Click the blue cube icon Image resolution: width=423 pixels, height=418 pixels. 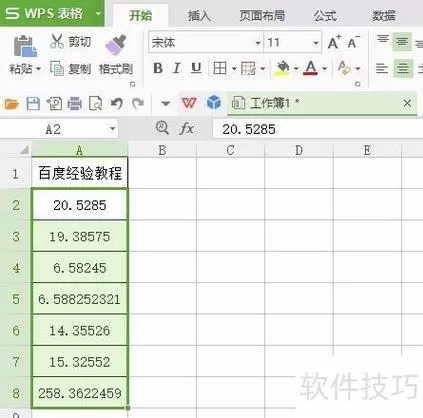tap(214, 102)
